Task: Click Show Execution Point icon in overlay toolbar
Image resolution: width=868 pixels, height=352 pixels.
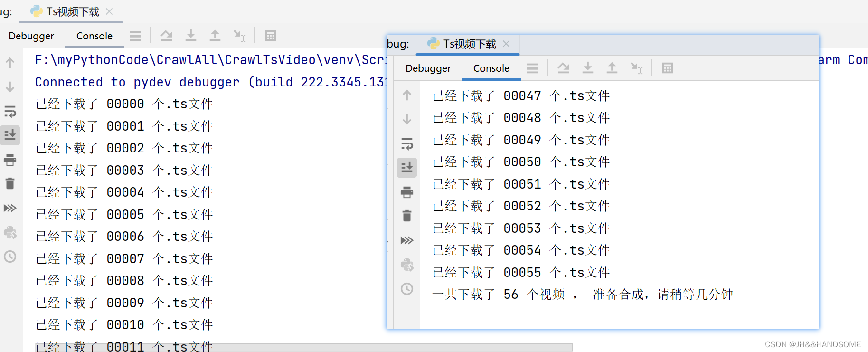Action: [x=532, y=68]
